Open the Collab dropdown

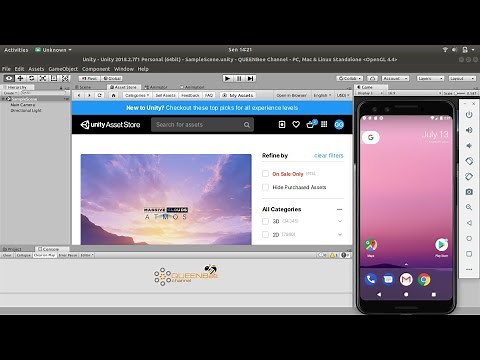pos(350,78)
